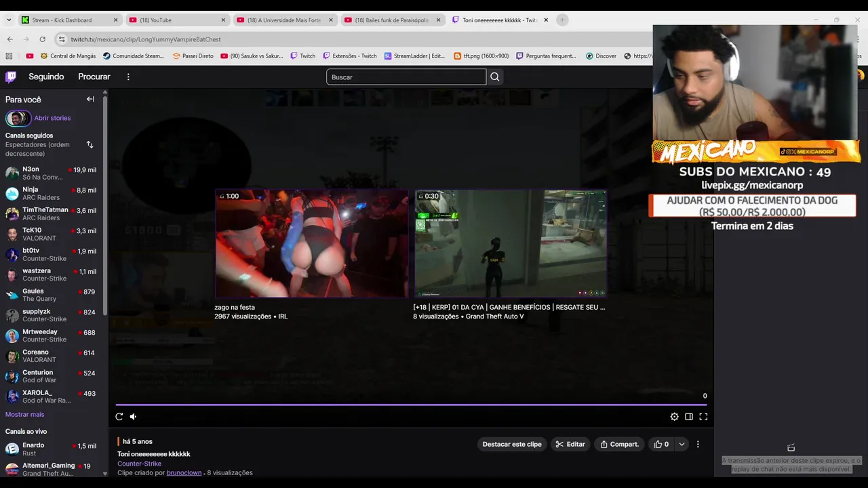Open the Procurar page
Screen dimensions: 868x488
(94, 77)
